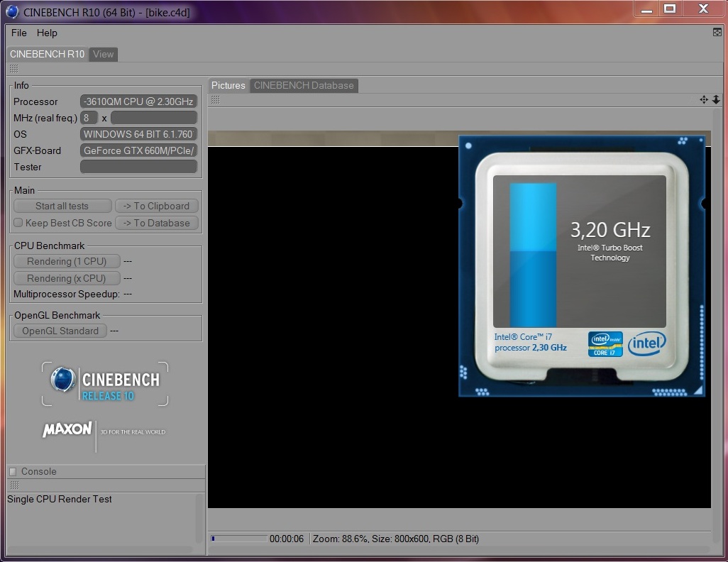Click the grip handle under Pictures tab

coord(216,100)
